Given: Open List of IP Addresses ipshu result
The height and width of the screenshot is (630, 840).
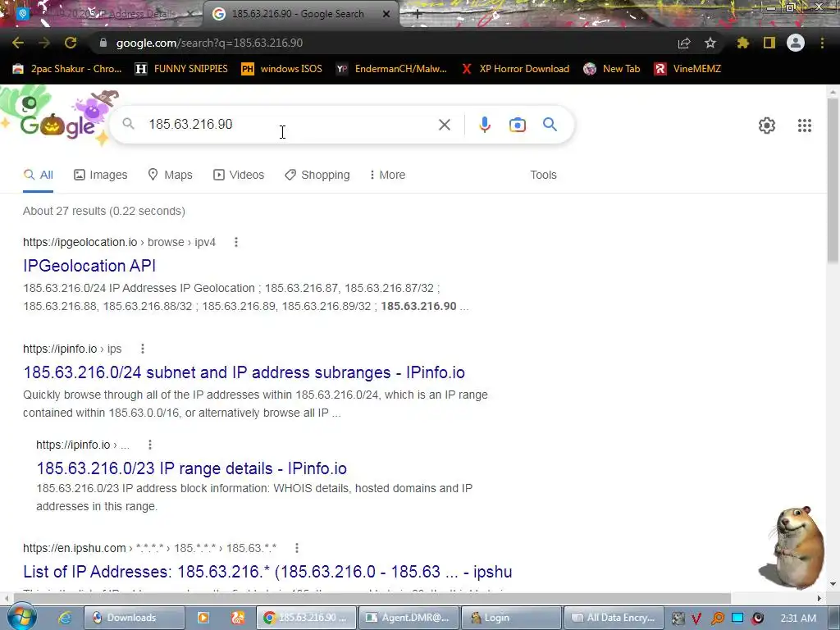Looking at the screenshot, I should click(267, 572).
